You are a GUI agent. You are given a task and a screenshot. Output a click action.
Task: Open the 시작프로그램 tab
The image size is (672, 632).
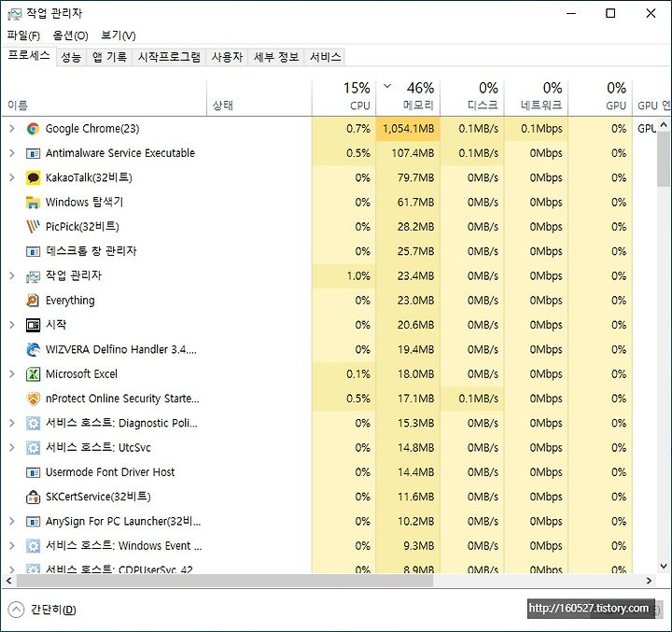(x=169, y=57)
